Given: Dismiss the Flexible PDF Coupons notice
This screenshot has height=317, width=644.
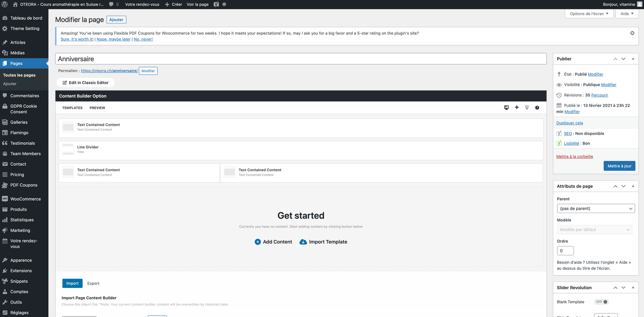Looking at the screenshot, I should tap(632, 33).
